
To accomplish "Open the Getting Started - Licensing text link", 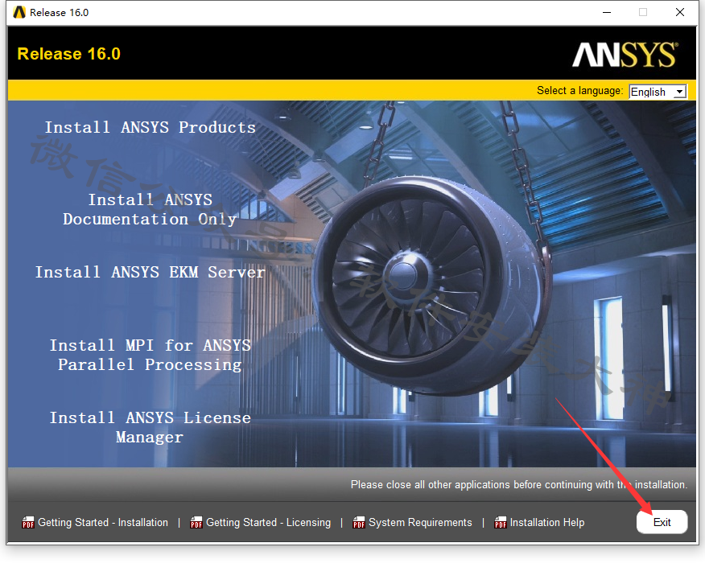I will tap(268, 523).
